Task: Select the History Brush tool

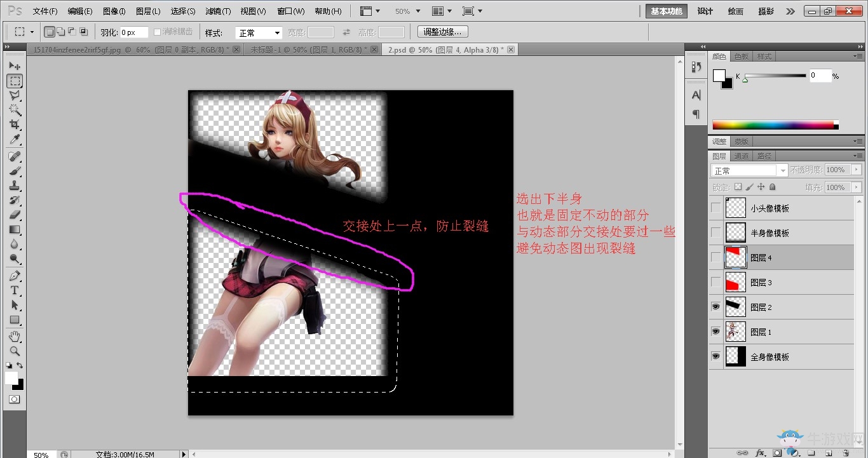Action: [x=15, y=200]
